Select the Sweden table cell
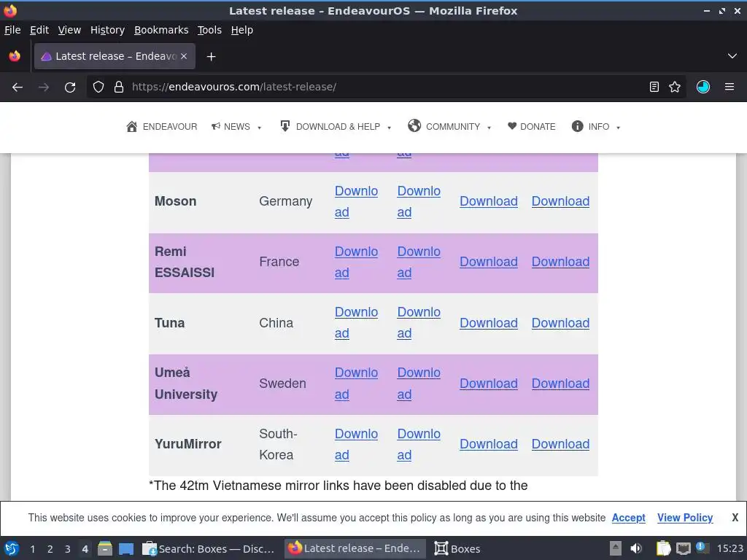This screenshot has width=747, height=560. 282,384
